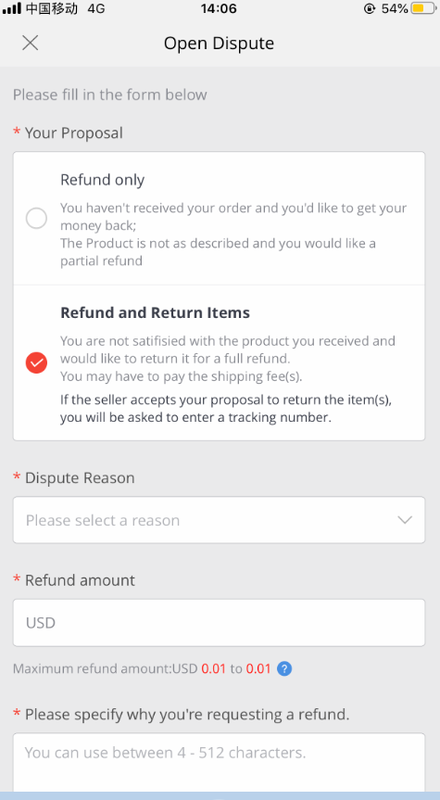The image size is (440, 800).
Task: Tap the signal strength bars icon
Action: (12, 9)
